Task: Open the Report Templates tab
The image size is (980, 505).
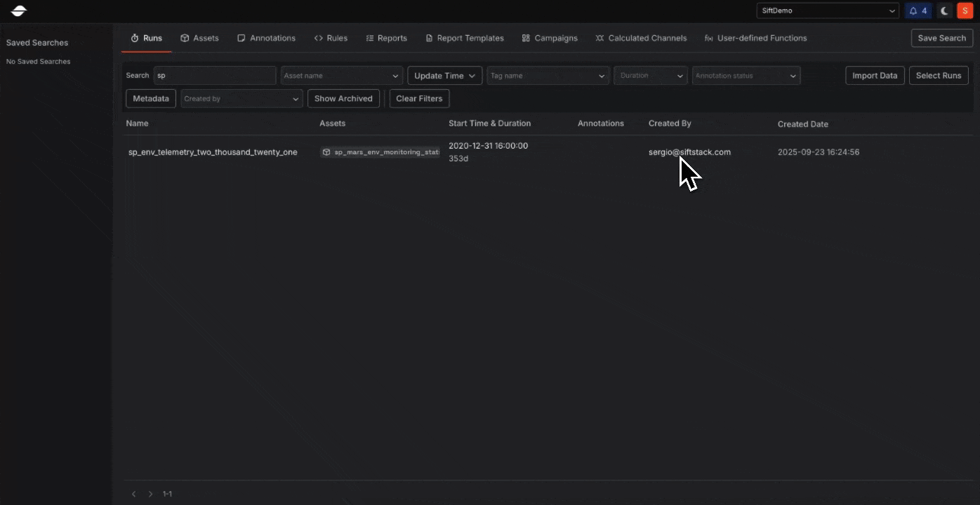Action: 465,38
